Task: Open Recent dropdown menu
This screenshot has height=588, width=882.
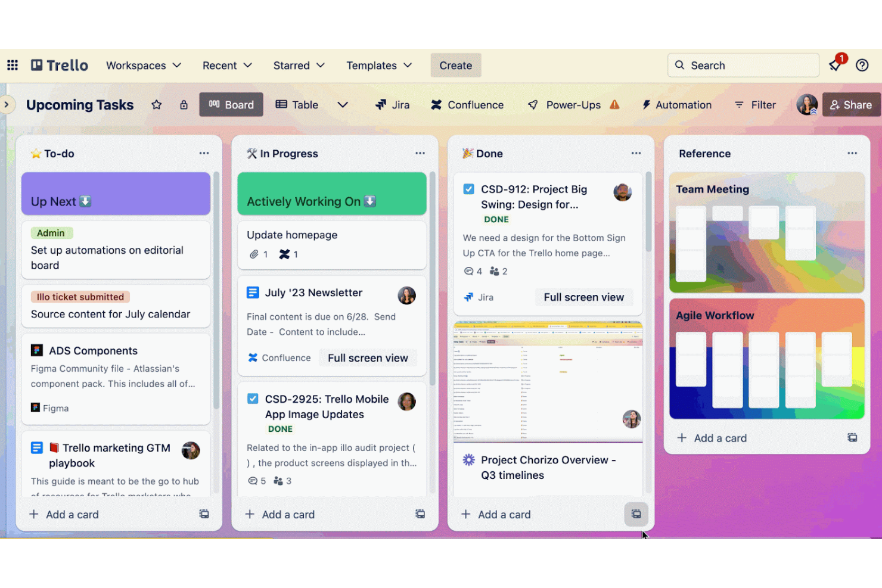Action: coord(227,66)
